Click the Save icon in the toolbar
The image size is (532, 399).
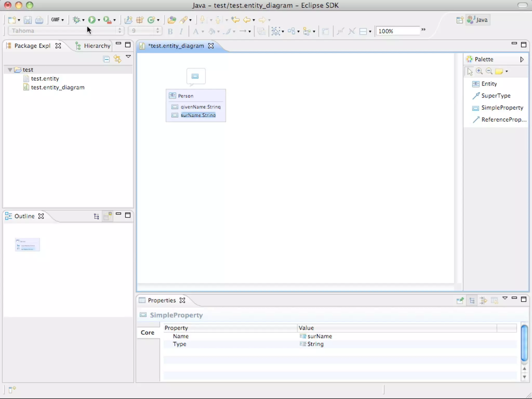point(28,20)
